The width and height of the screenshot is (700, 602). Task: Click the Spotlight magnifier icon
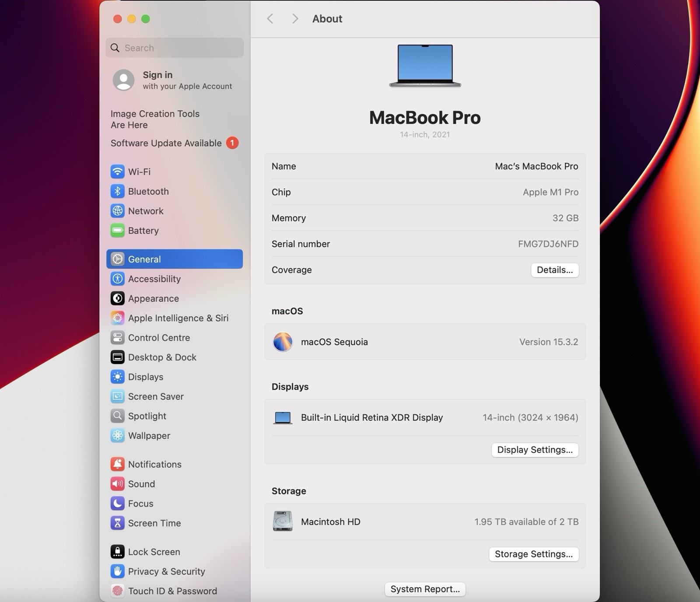point(117,416)
